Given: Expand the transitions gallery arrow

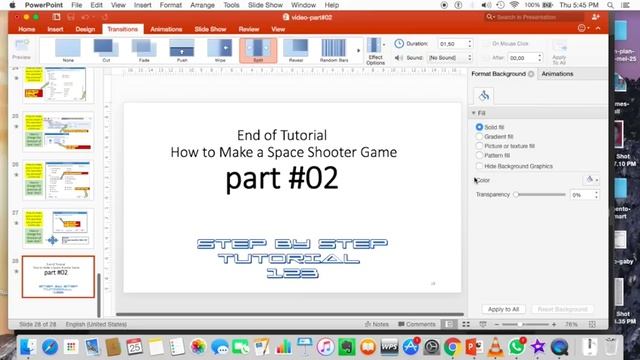Looking at the screenshot, I should tap(358, 51).
